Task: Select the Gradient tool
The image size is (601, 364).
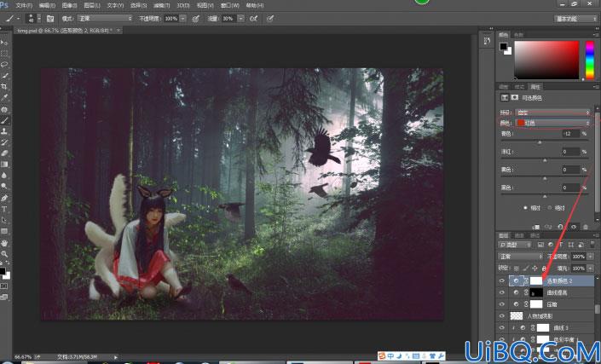Action: 4,165
